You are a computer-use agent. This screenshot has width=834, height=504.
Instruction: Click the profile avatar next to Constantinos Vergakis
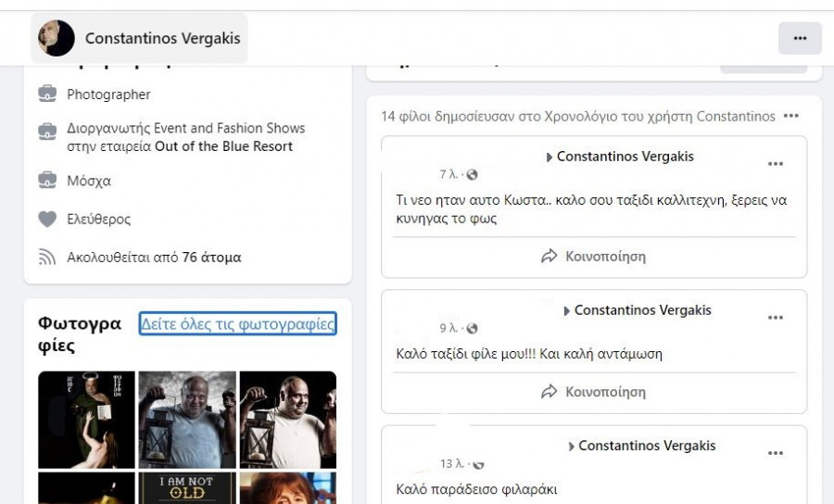tap(57, 38)
